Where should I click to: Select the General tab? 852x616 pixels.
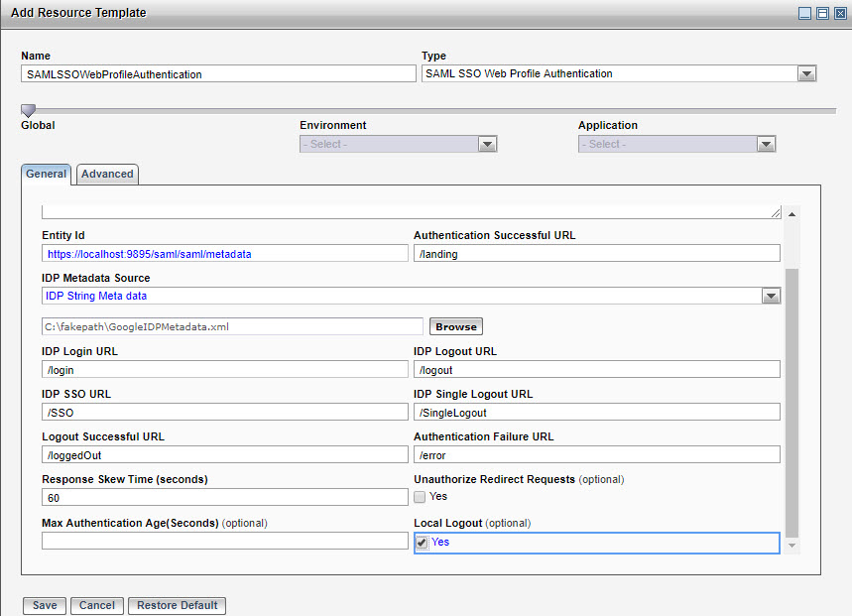tap(46, 174)
